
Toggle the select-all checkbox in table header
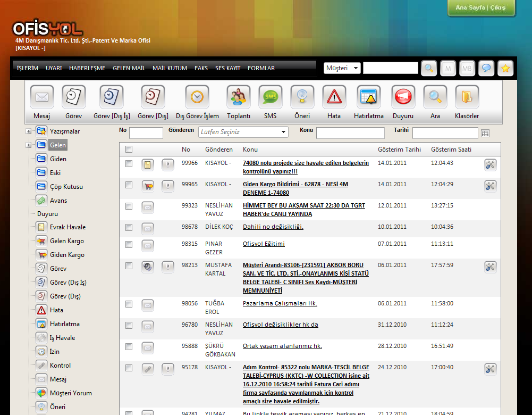coord(129,150)
